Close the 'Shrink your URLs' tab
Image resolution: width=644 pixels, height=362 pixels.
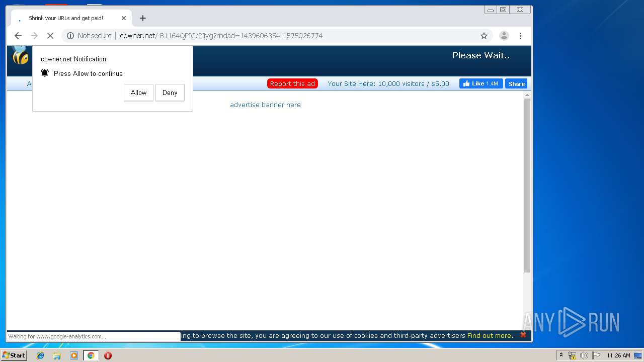(124, 18)
